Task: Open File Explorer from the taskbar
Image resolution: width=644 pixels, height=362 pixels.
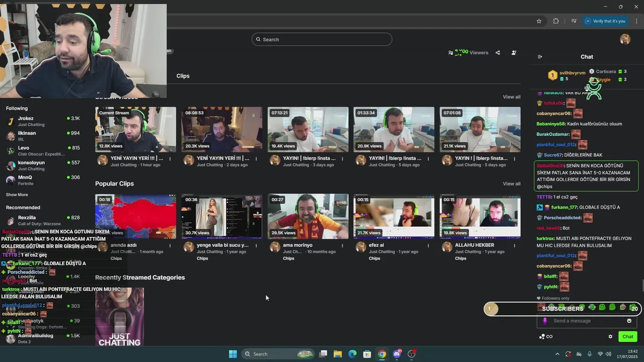Action: click(338, 354)
